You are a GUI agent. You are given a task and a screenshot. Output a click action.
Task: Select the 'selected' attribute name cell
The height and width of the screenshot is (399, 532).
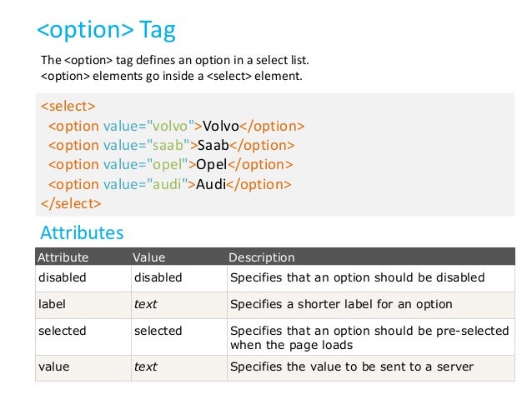tap(83, 337)
